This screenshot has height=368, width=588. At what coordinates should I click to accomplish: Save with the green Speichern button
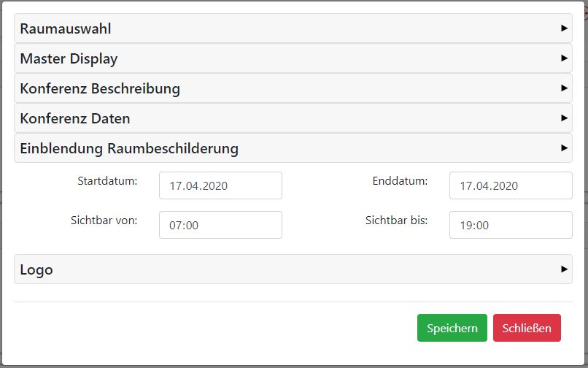[452, 328]
